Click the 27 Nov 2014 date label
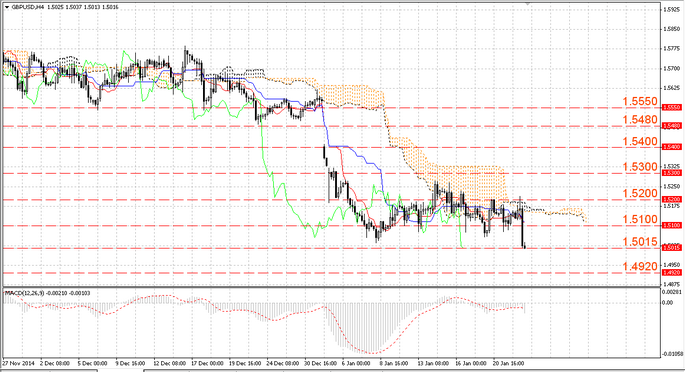The height and width of the screenshot is (372, 685). point(19,363)
